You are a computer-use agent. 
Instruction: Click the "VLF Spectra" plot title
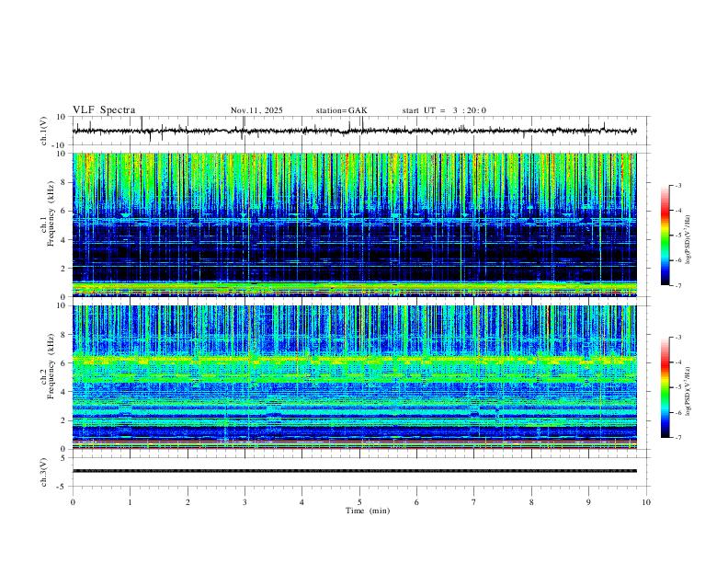(x=104, y=110)
